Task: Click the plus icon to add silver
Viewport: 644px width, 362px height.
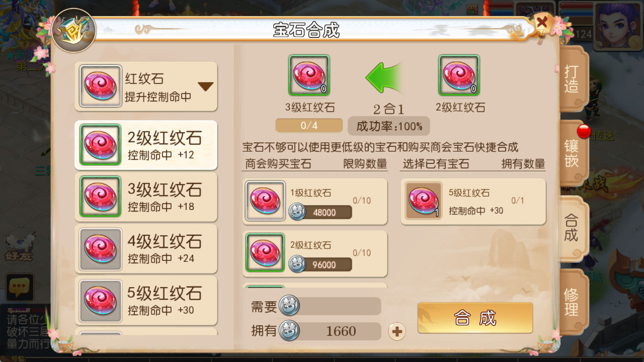Action: coord(397,331)
